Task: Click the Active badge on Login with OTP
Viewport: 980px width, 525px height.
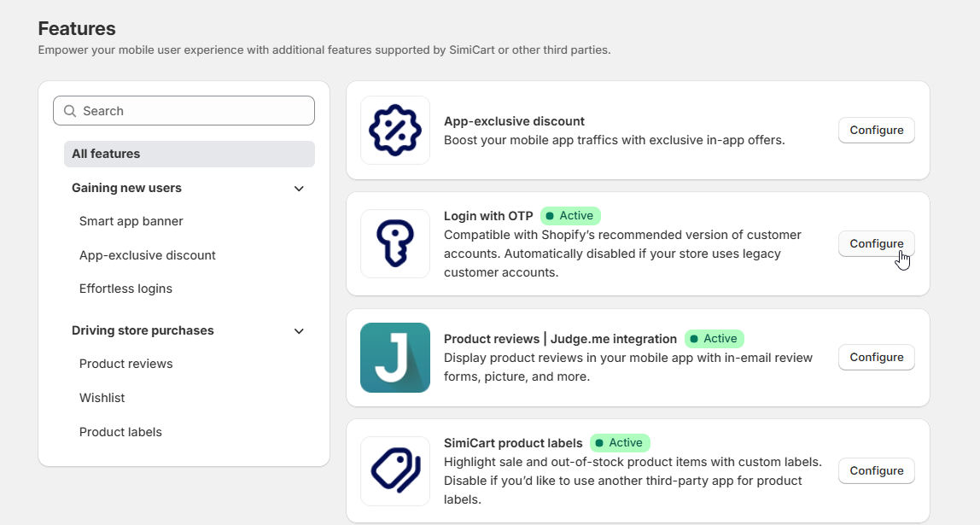Action: click(x=571, y=216)
